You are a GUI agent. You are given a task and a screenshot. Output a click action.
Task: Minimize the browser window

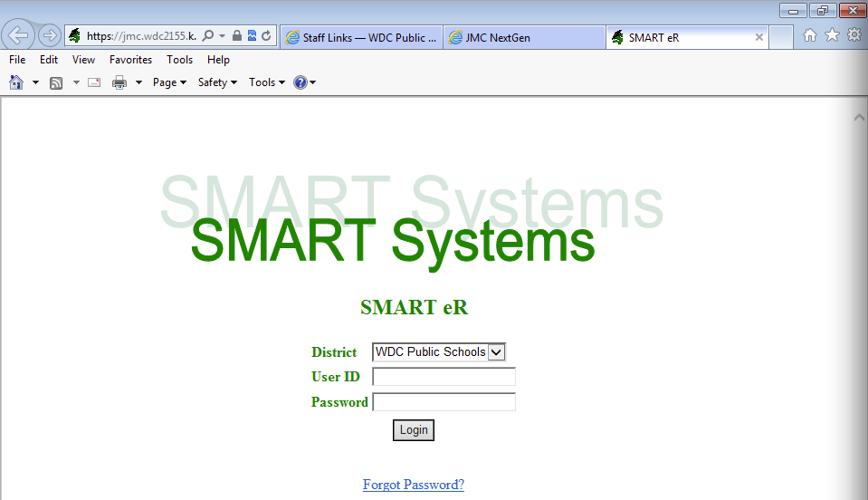(793, 11)
